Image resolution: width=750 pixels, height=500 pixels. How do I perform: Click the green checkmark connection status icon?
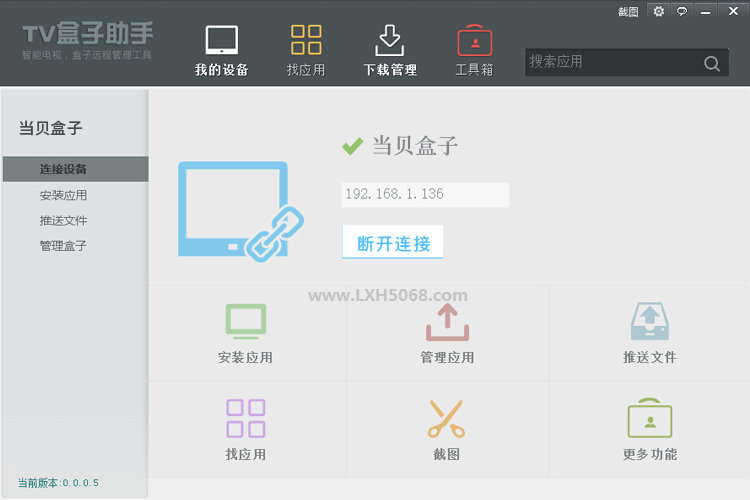click(x=353, y=146)
